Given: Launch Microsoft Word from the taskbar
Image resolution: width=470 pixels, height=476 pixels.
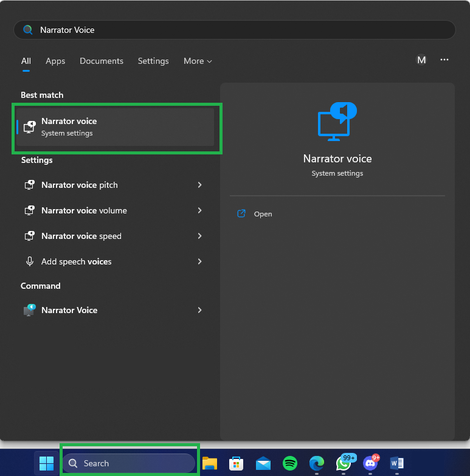Looking at the screenshot, I should click(396, 463).
